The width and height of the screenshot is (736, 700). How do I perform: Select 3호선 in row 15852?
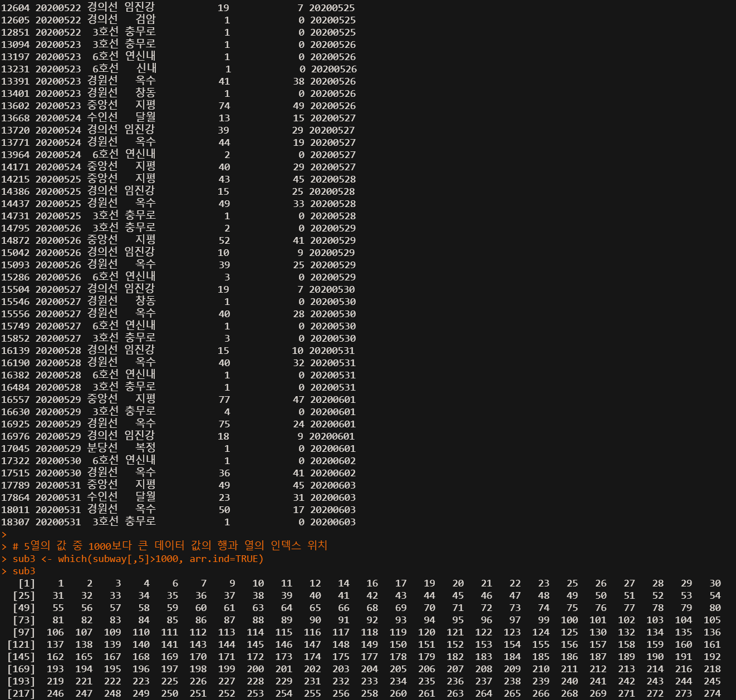click(x=105, y=338)
